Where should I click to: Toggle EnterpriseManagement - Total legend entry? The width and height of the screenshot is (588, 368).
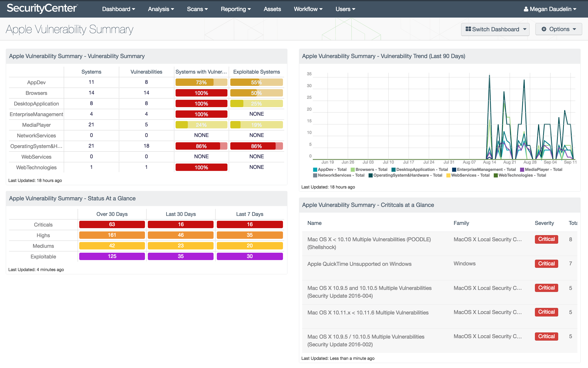[x=484, y=170]
